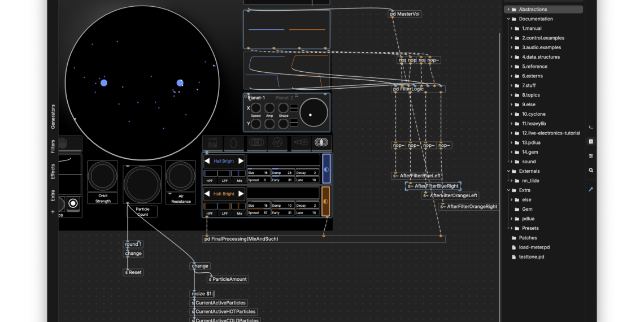
Task: Toggle the orange reverb half-circle switch
Action: (326, 202)
